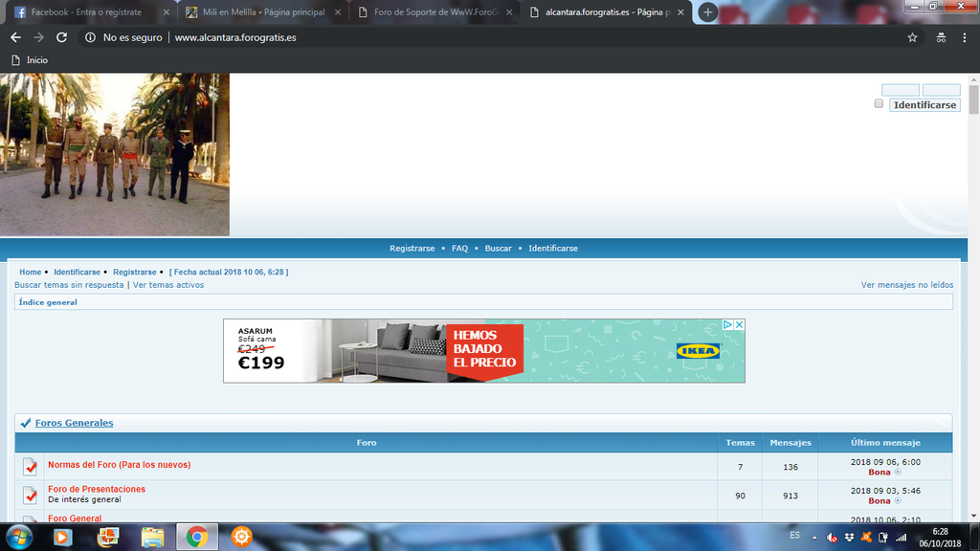Open the Chrome three-dot menu
The height and width of the screenshot is (551, 980).
(x=965, y=37)
